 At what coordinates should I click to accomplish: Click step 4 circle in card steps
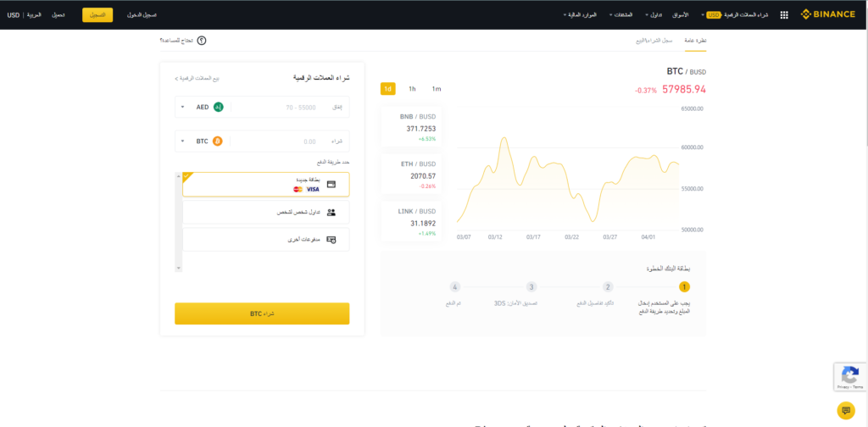pyautogui.click(x=454, y=286)
